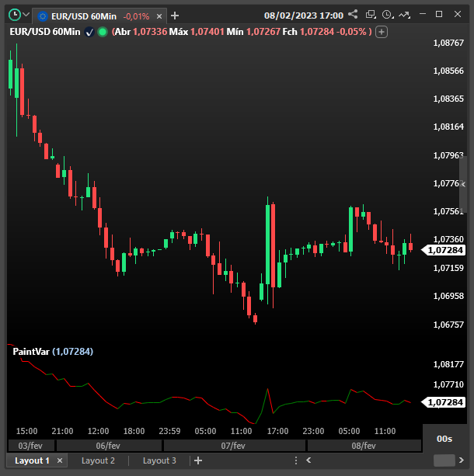Expand the plus button after price info
This screenshot has width=474, height=476.
[382, 31]
